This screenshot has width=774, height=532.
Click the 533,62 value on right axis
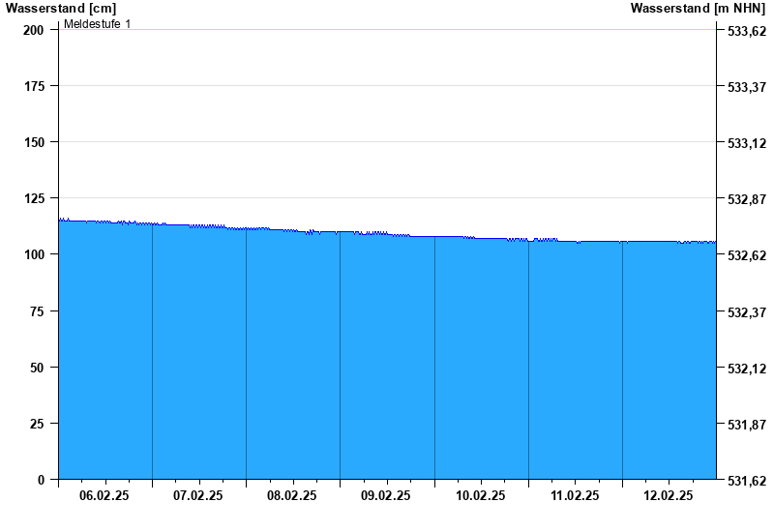(x=746, y=31)
